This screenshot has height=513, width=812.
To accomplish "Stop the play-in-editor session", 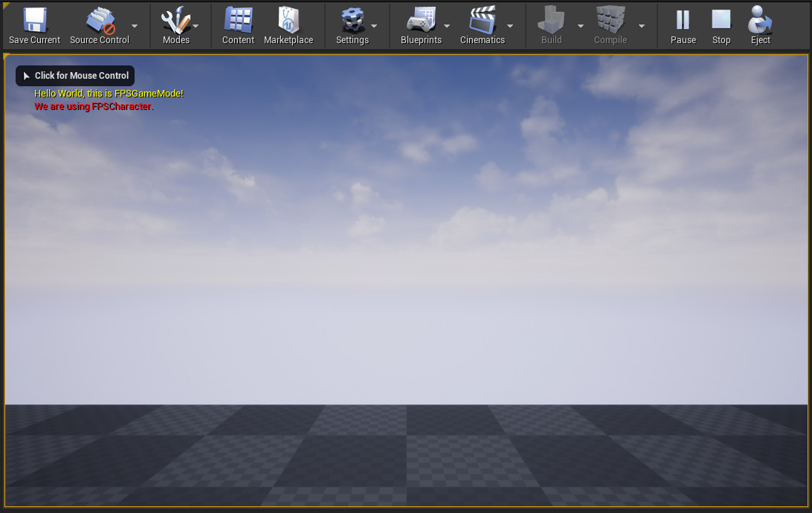I will coord(721,21).
